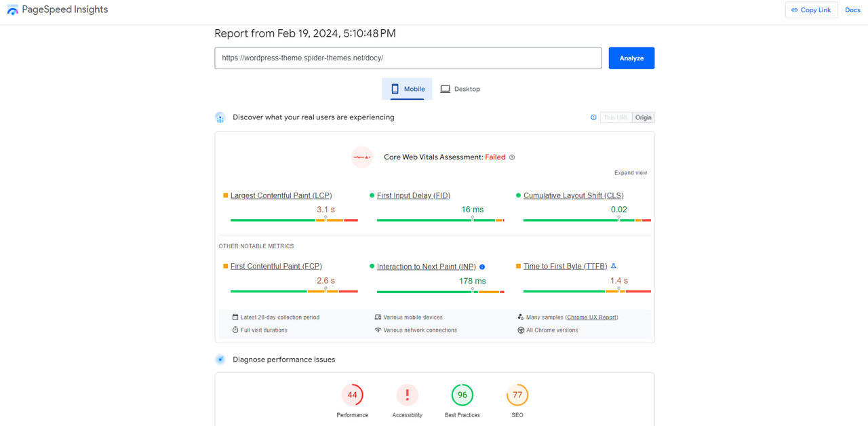Click the SEO score 77 gauge
Image resolution: width=868 pixels, height=426 pixels.
coord(517,395)
